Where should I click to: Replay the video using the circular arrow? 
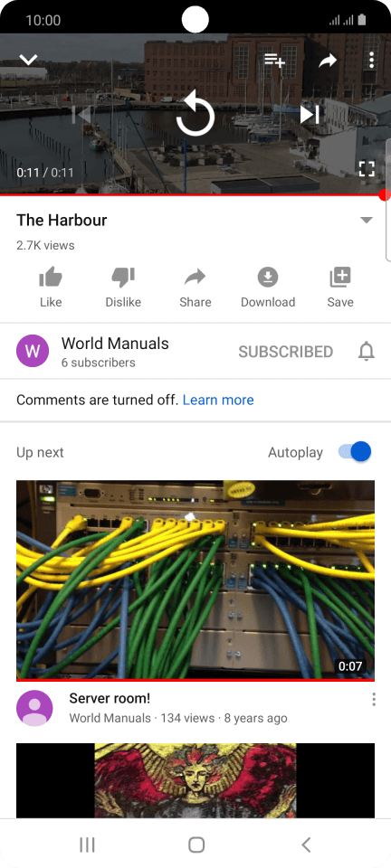tap(195, 115)
